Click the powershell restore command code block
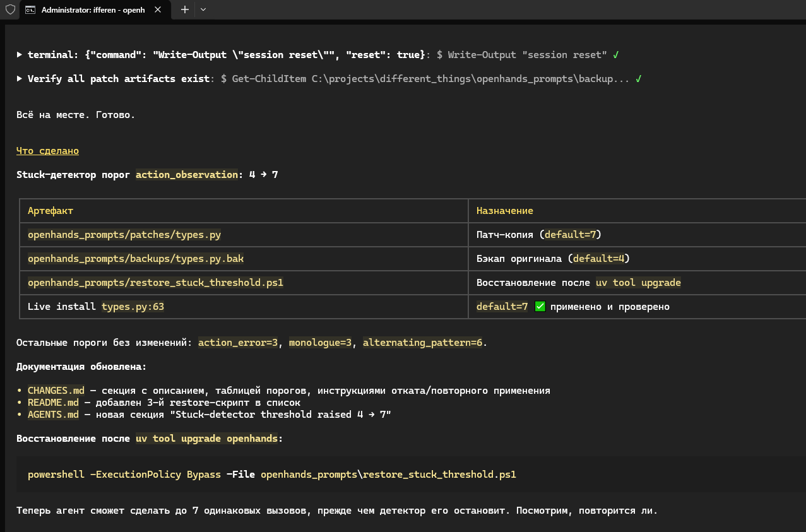The image size is (806, 532). pos(411,474)
